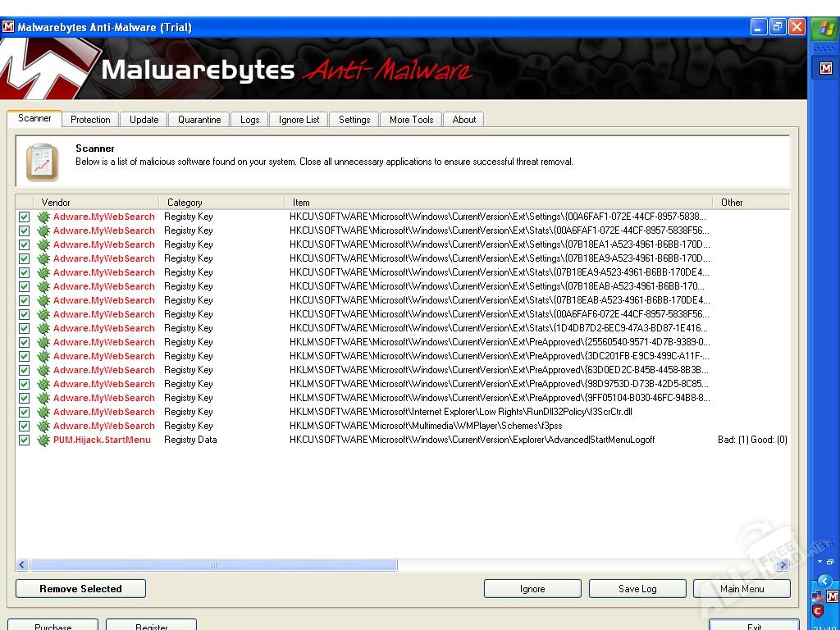
Task: Click bug icon of the WMPlayer Schemes entry
Action: point(43,426)
